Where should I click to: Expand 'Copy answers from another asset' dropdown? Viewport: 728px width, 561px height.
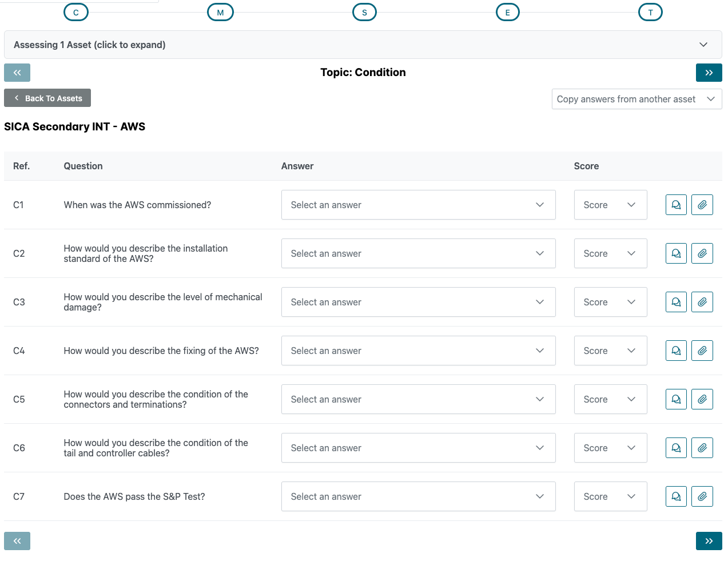pos(636,99)
